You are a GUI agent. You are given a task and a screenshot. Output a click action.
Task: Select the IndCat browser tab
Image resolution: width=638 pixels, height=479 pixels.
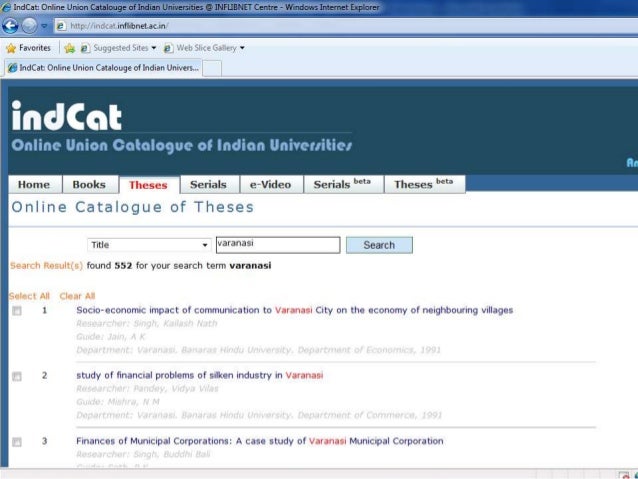pos(103,68)
